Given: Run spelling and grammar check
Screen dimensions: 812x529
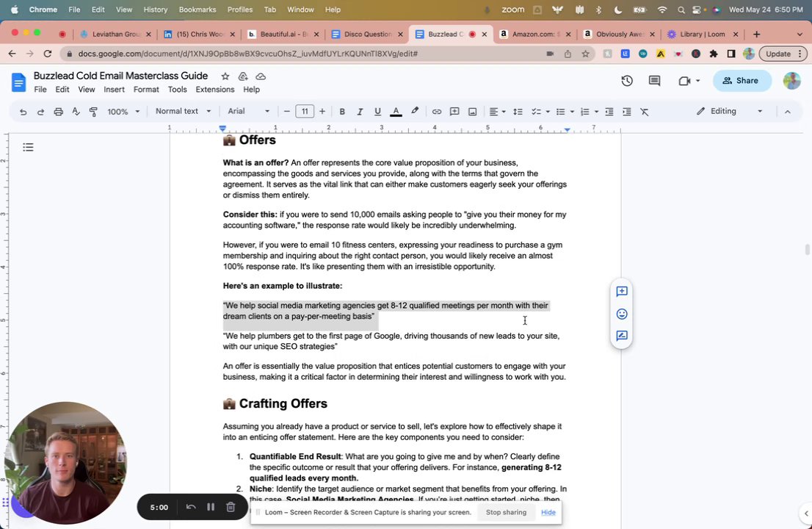Looking at the screenshot, I should (x=76, y=112).
